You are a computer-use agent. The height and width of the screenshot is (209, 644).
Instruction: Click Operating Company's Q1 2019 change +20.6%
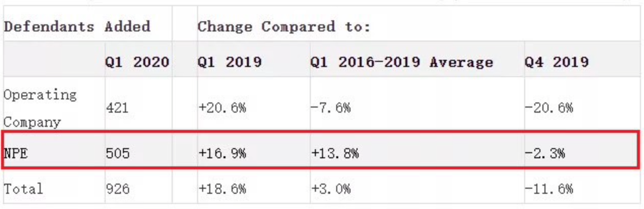(222, 108)
